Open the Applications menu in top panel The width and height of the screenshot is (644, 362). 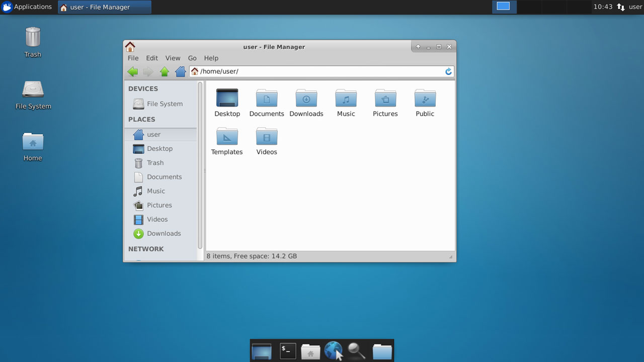point(27,7)
